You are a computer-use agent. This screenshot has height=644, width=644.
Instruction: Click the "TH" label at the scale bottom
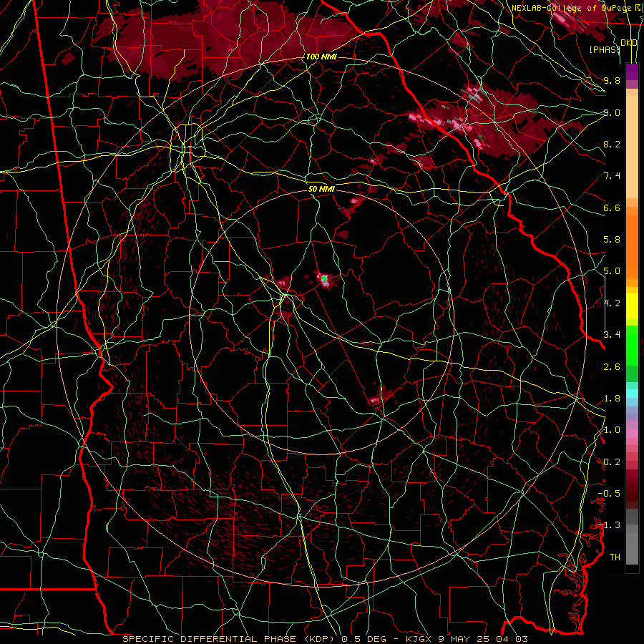[x=615, y=557]
